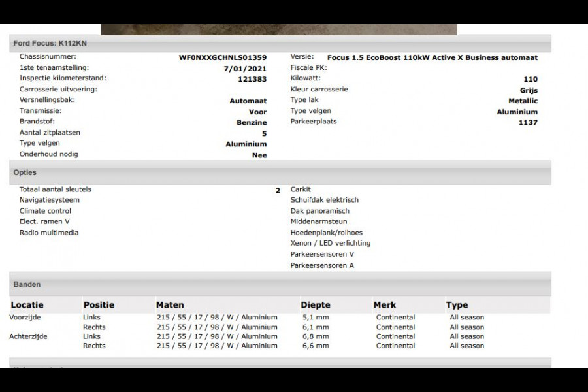The image size is (588, 392).
Task: Click the Positie column header
Action: click(99, 305)
